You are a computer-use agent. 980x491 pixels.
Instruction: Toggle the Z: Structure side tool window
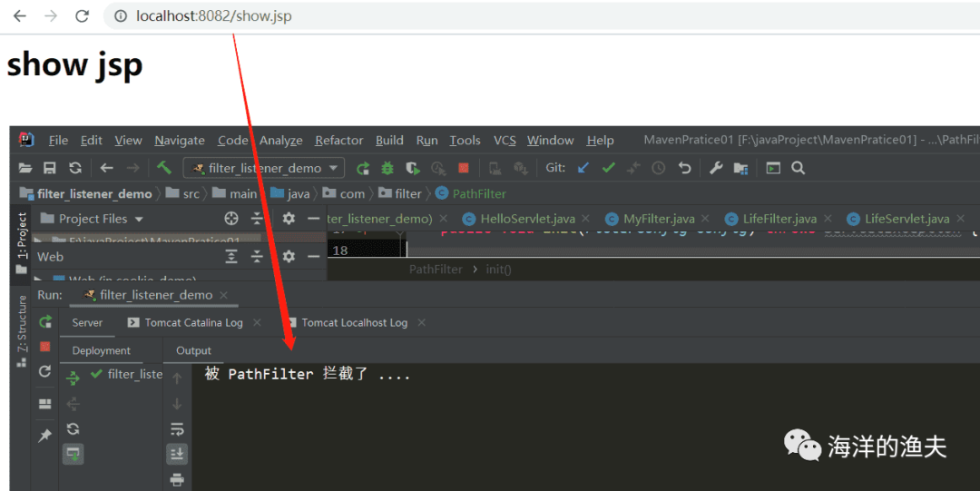coord(21,331)
